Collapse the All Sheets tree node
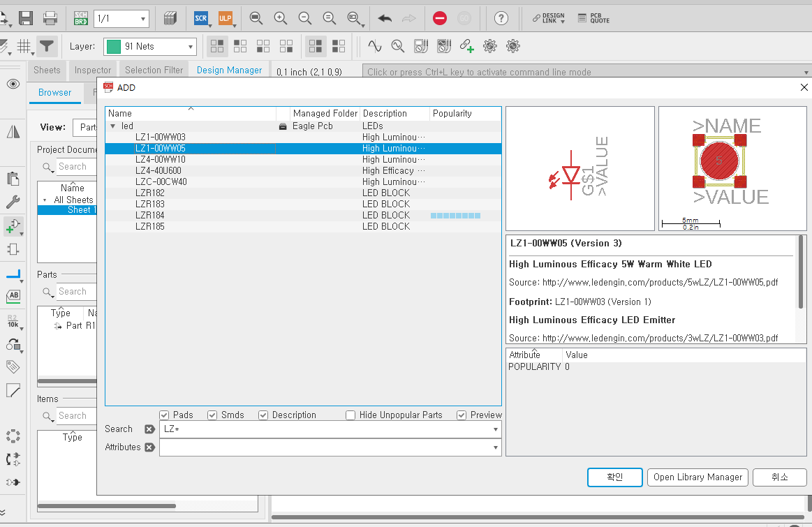The width and height of the screenshot is (812, 527). coord(45,200)
